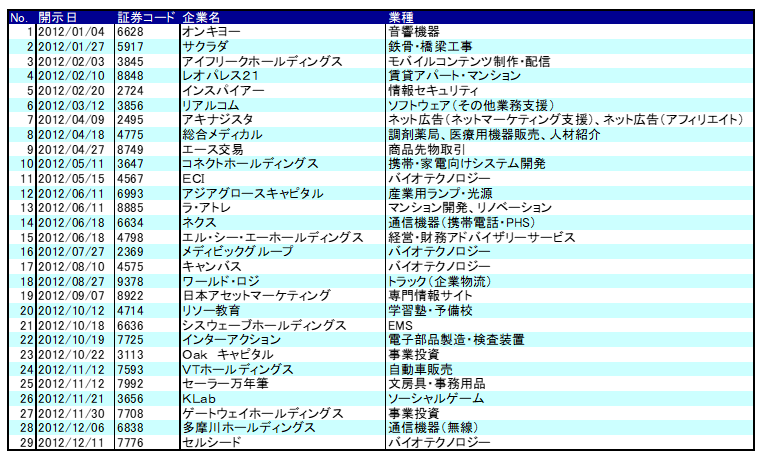This screenshot has width=763, height=458.
Task: Select industry ソーシャルゲーム
Action: [436, 399]
